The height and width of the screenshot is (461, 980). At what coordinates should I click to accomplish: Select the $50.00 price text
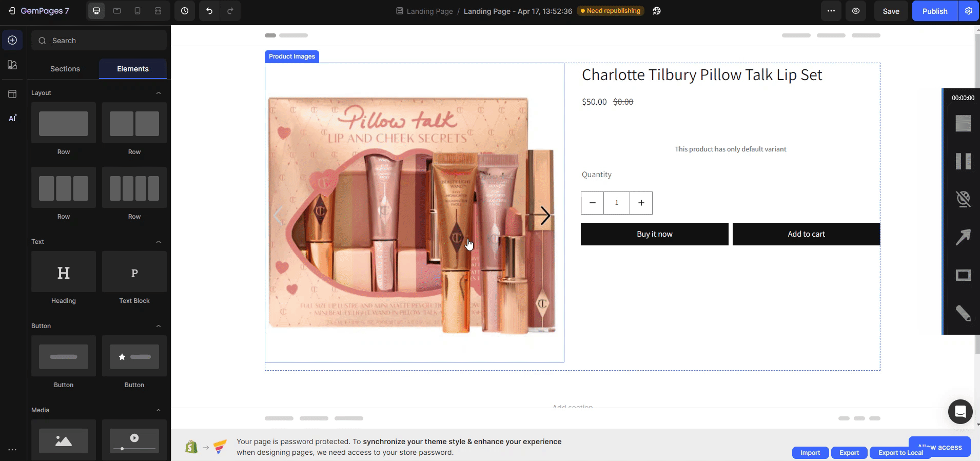(594, 102)
